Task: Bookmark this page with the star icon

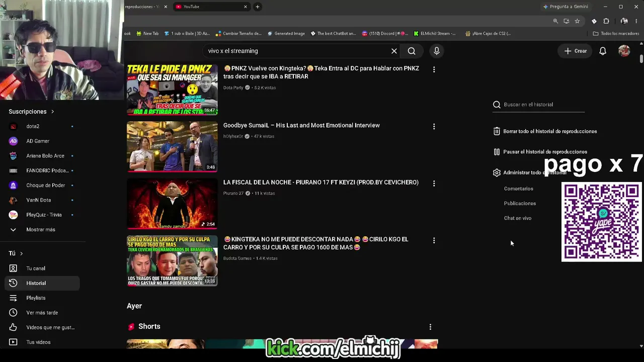Action: pyautogui.click(x=577, y=21)
